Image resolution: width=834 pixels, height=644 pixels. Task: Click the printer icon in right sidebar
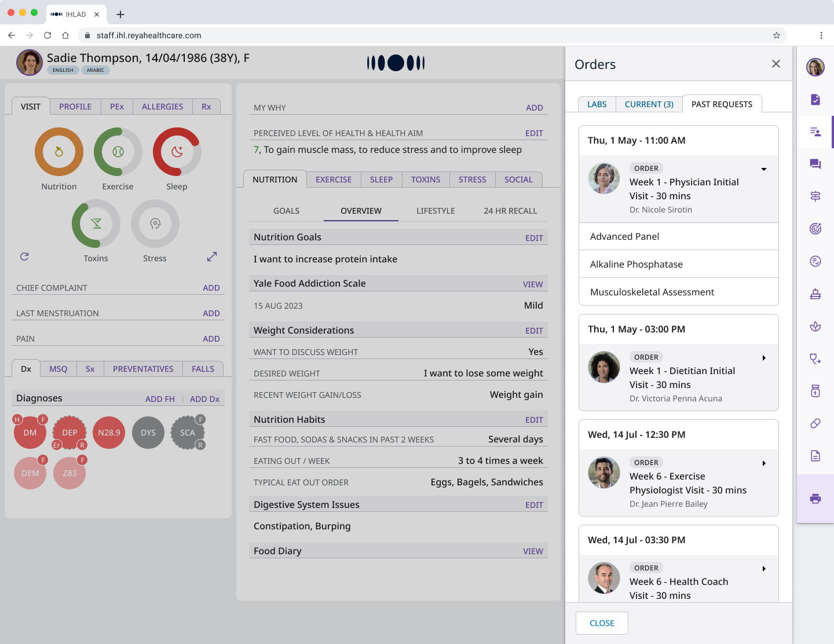(x=815, y=499)
